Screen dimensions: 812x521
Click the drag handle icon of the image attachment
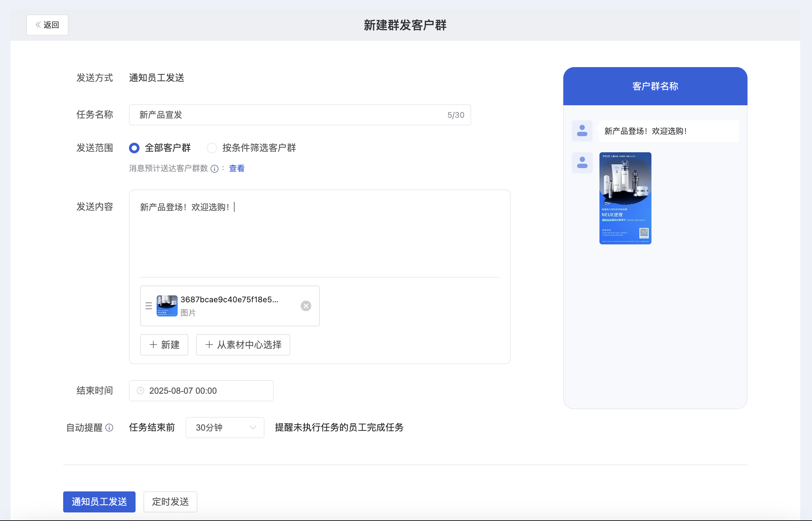148,306
